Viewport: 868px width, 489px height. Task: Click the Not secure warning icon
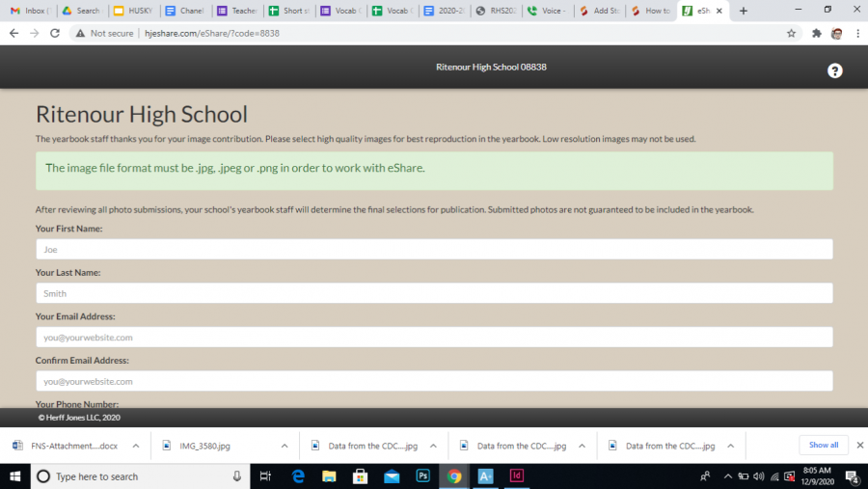pyautogui.click(x=80, y=33)
